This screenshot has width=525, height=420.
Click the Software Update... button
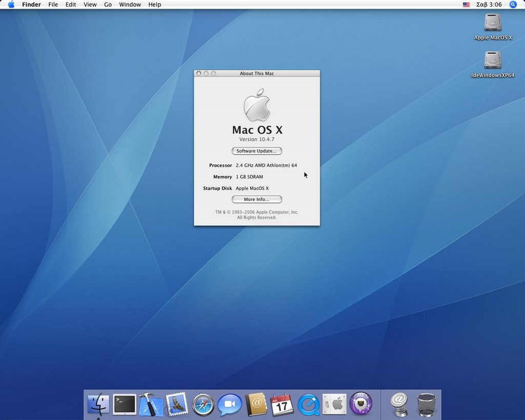pyautogui.click(x=257, y=151)
